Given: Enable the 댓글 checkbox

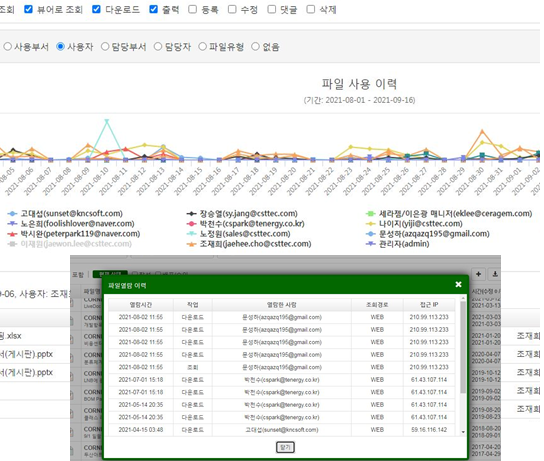Looking at the screenshot, I should (272, 9).
